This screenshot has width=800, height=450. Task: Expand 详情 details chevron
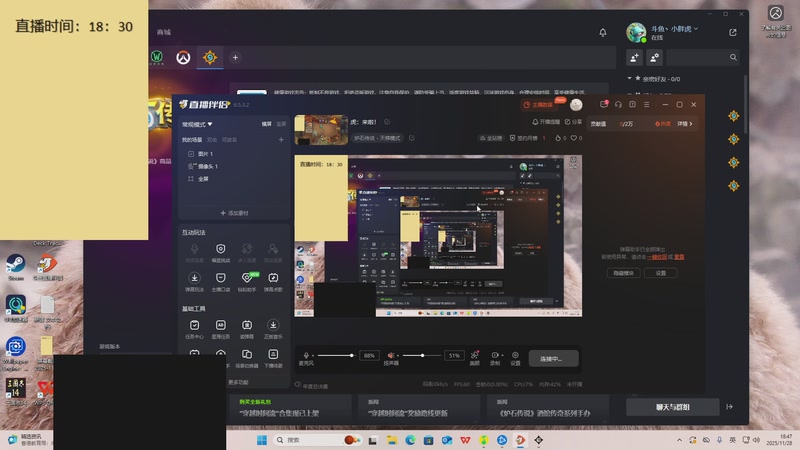click(x=685, y=124)
